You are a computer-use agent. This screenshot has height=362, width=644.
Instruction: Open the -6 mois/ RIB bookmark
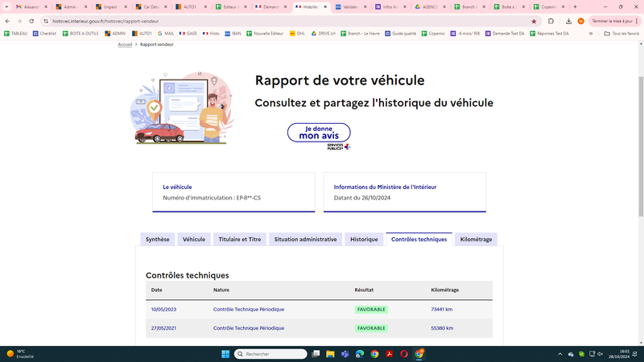pos(465,33)
